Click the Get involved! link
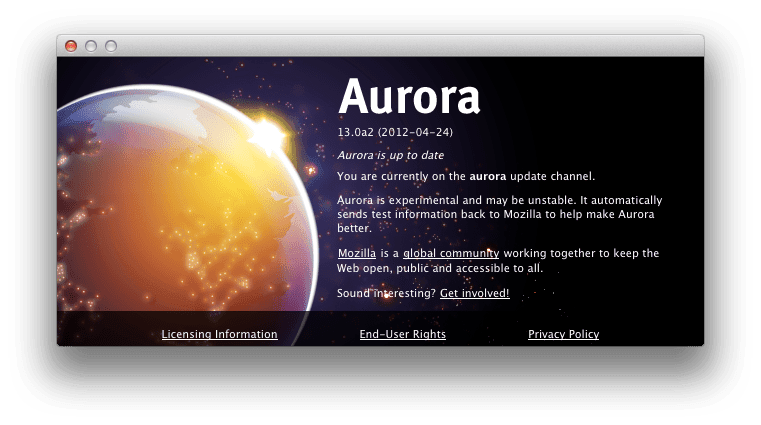The width and height of the screenshot is (761, 425). click(x=475, y=293)
